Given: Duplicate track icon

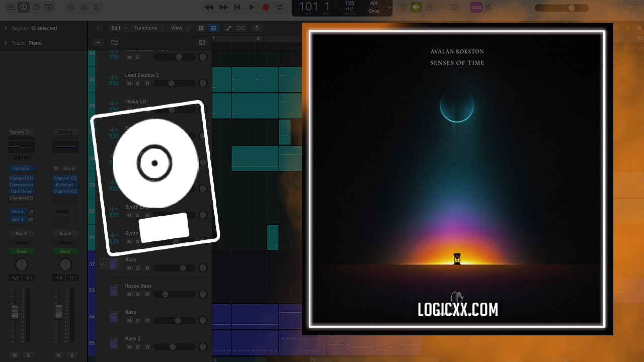Looking at the screenshot, I should tap(114, 43).
